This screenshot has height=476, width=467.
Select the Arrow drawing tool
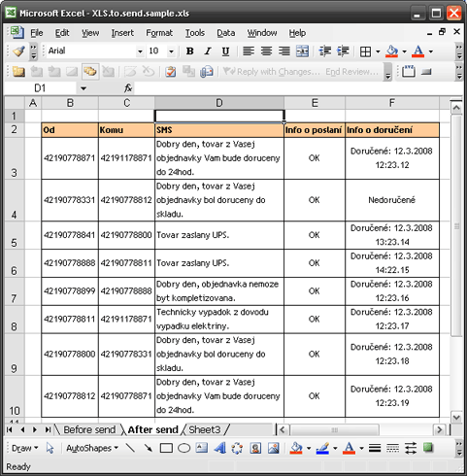pos(149,448)
